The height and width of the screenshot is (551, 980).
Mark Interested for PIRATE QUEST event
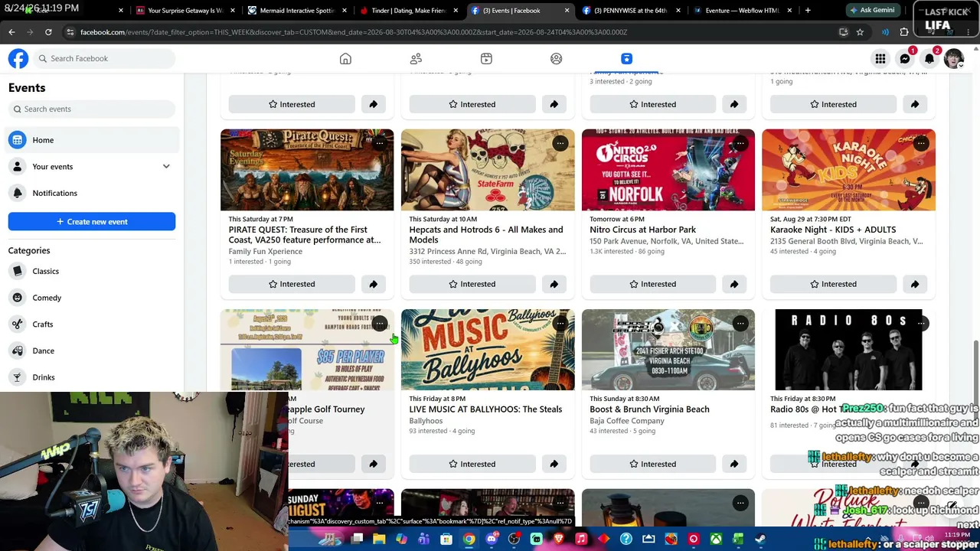[292, 284]
